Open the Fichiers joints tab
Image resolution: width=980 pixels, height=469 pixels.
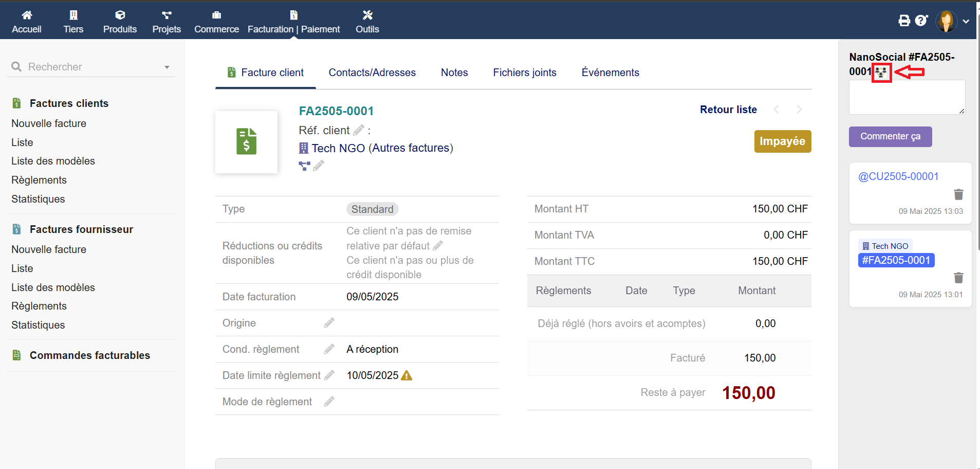coord(524,73)
